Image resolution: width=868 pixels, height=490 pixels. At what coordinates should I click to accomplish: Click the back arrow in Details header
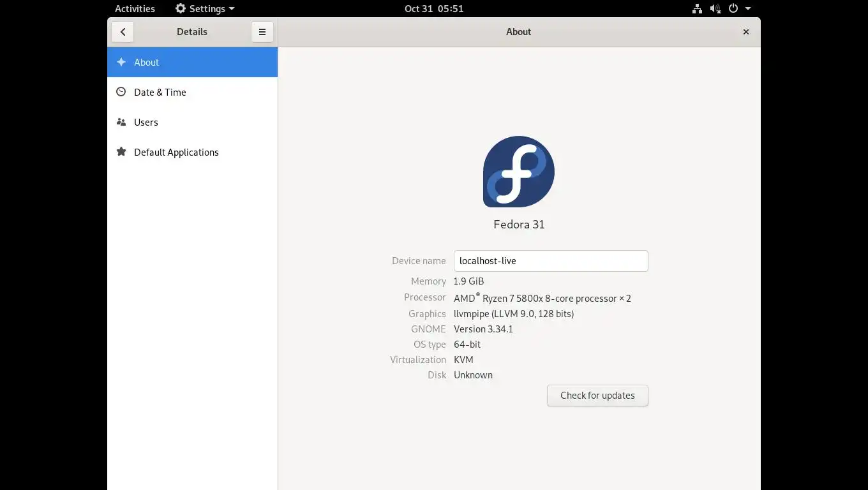click(123, 32)
